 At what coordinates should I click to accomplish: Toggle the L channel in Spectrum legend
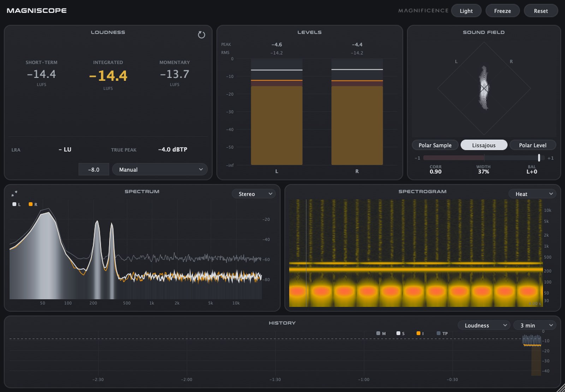pos(17,204)
